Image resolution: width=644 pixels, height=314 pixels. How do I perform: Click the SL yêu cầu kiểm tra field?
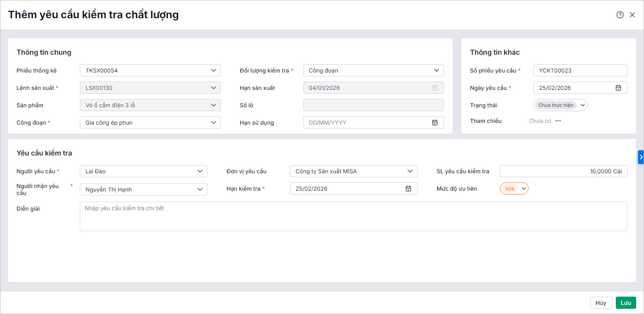click(563, 171)
